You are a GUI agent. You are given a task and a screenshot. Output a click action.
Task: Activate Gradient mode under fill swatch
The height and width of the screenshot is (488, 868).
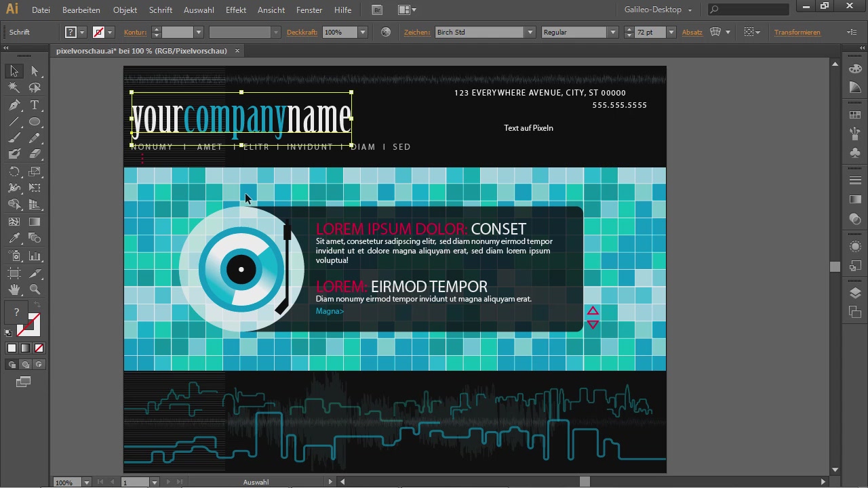[x=25, y=348]
